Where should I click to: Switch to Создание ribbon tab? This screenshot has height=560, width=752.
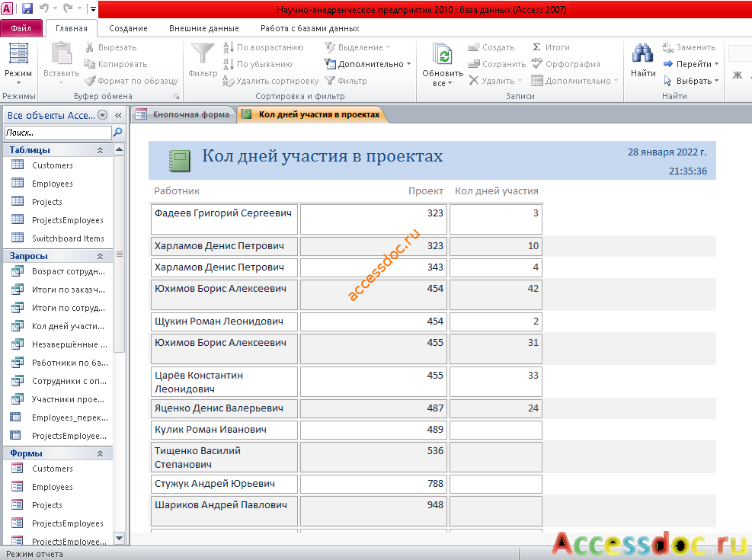tap(128, 28)
